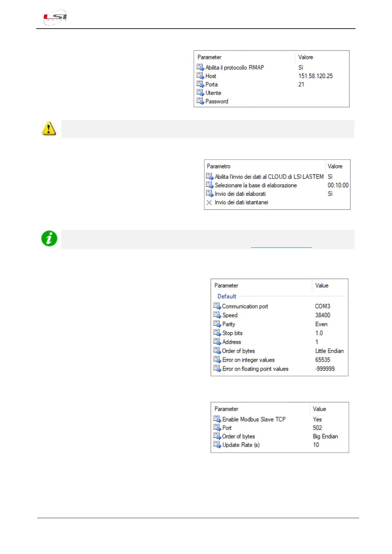
Task: Click the host value 151.58.120.25
Action: 315,76
